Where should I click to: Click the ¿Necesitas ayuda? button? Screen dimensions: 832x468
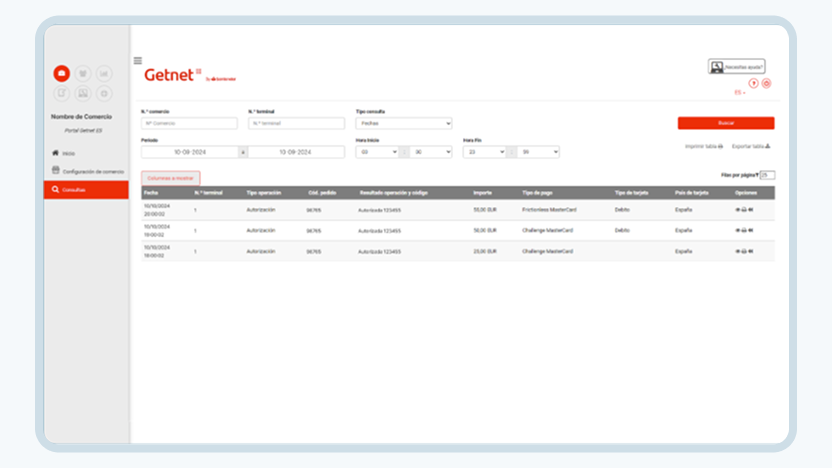coord(736,67)
